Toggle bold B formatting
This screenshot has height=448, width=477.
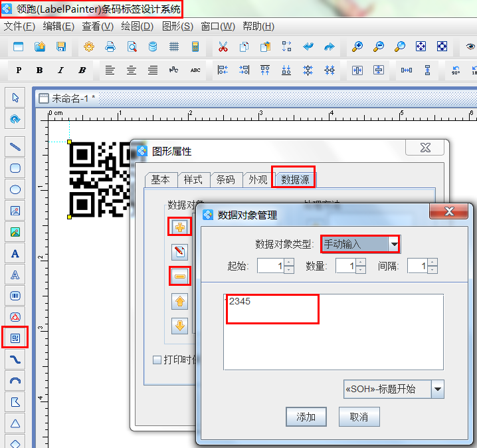pyautogui.click(x=40, y=70)
